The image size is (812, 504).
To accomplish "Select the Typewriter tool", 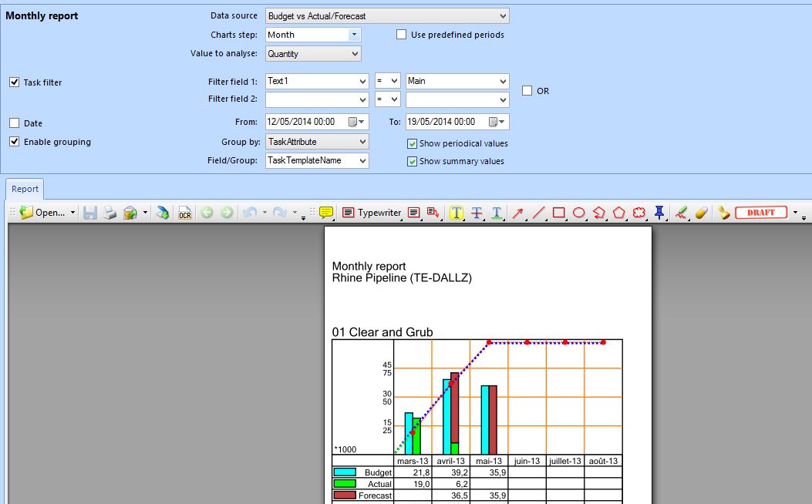I will (372, 213).
